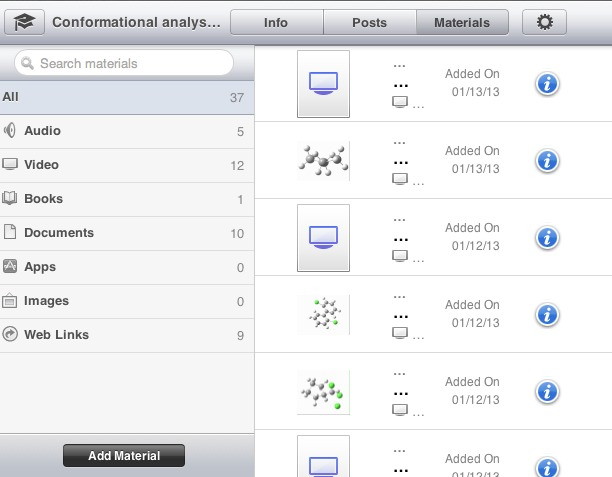Screen dimensions: 612x477
Task: Click info icon for first material row
Action: pos(547,84)
